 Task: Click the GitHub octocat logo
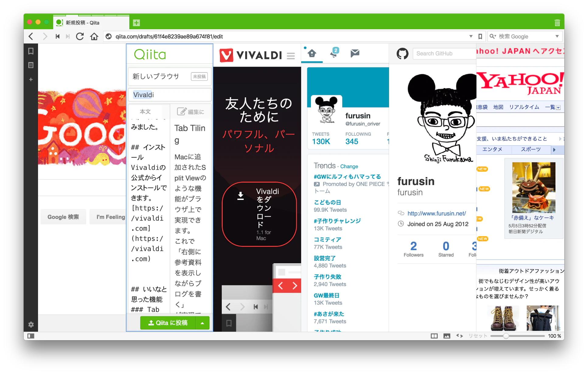click(x=402, y=54)
